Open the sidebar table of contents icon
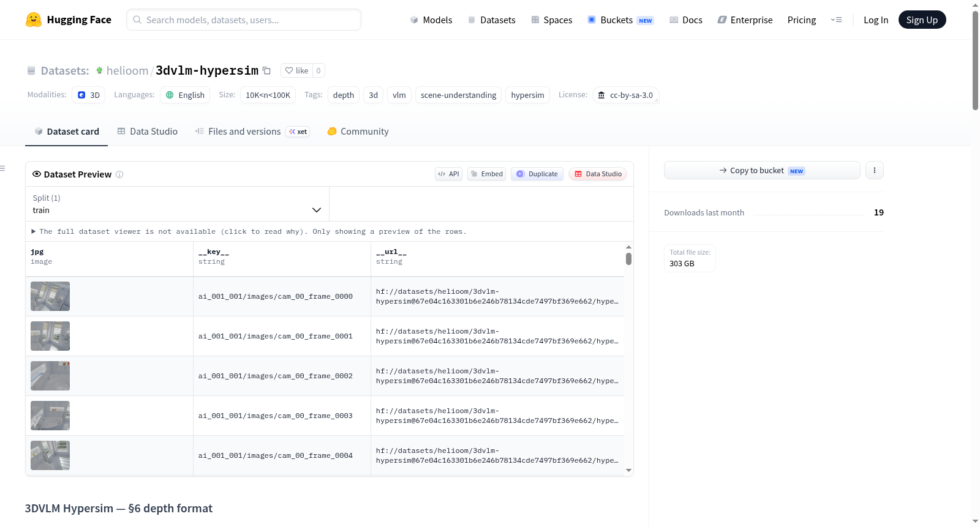980x527 pixels. (x=2, y=168)
